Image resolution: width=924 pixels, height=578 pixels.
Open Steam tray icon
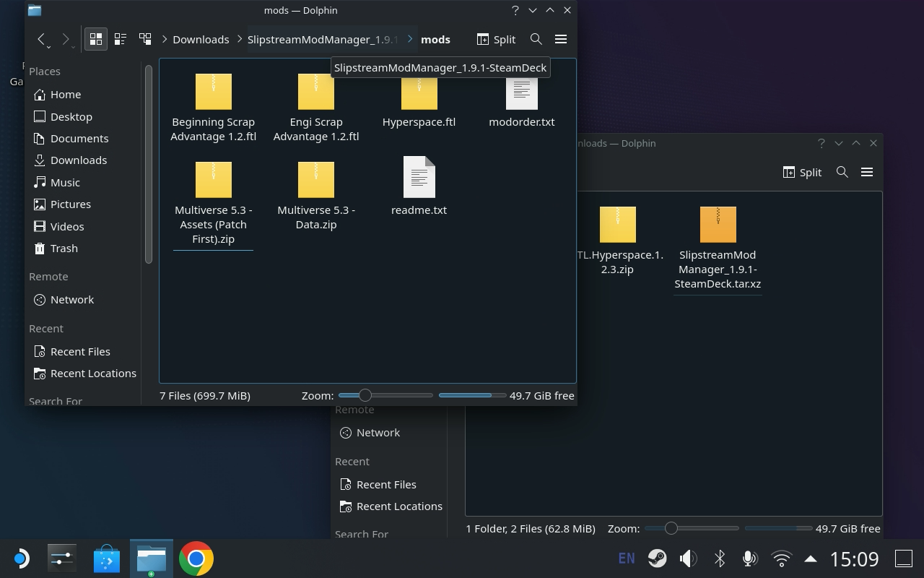(657, 558)
